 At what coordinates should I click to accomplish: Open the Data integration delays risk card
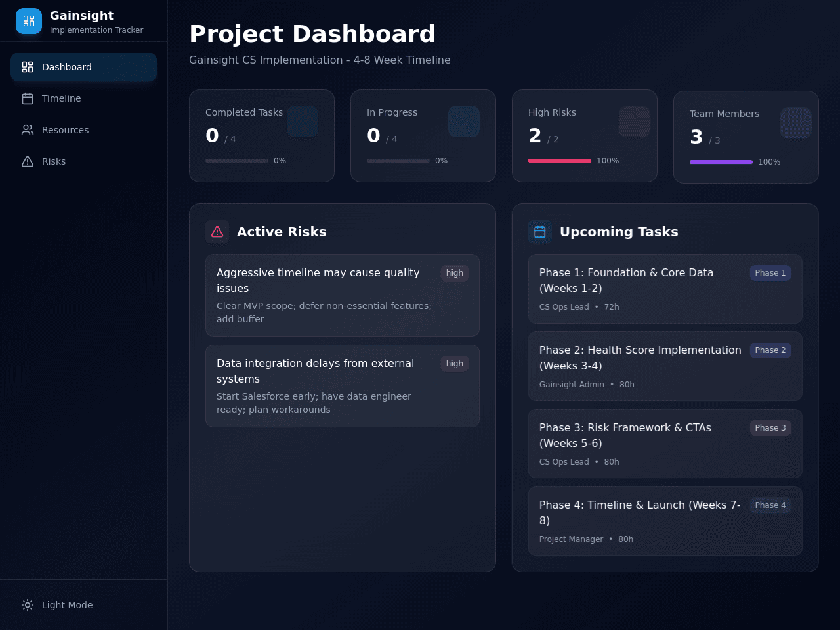click(x=343, y=386)
